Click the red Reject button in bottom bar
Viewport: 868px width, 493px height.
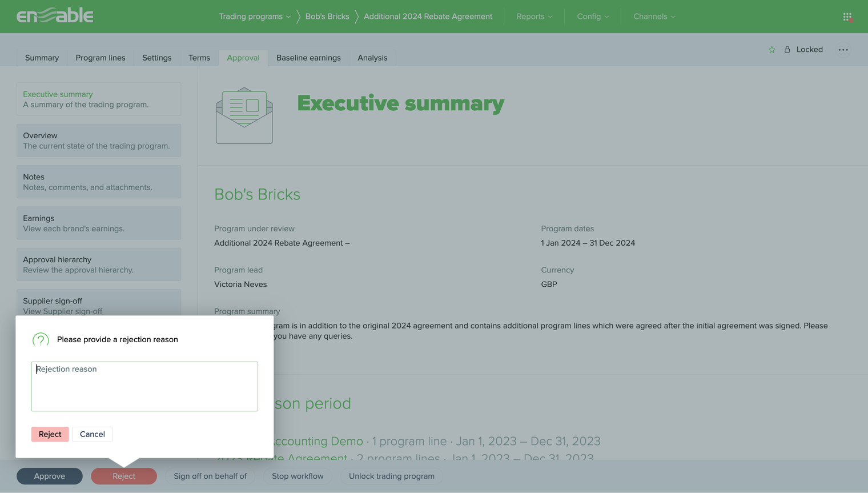(124, 476)
